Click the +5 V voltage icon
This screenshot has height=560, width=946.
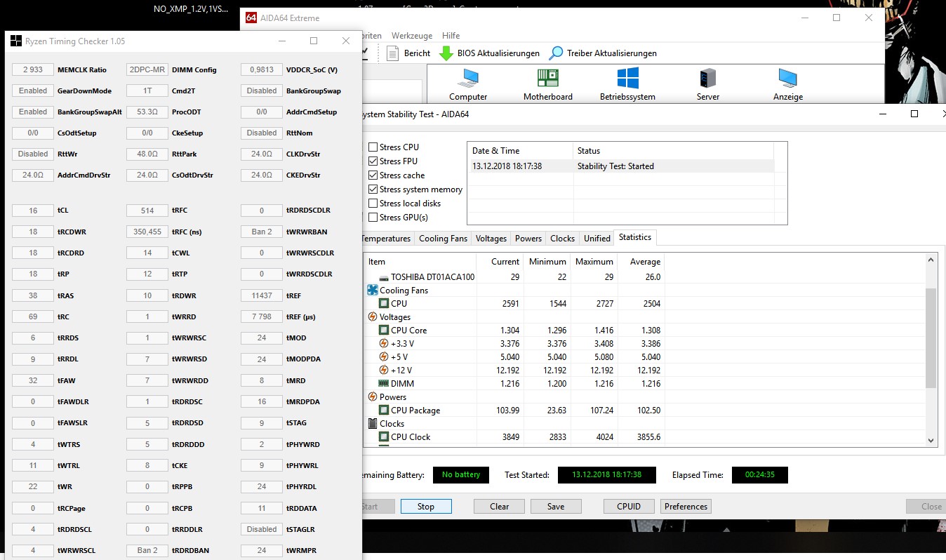tap(384, 356)
